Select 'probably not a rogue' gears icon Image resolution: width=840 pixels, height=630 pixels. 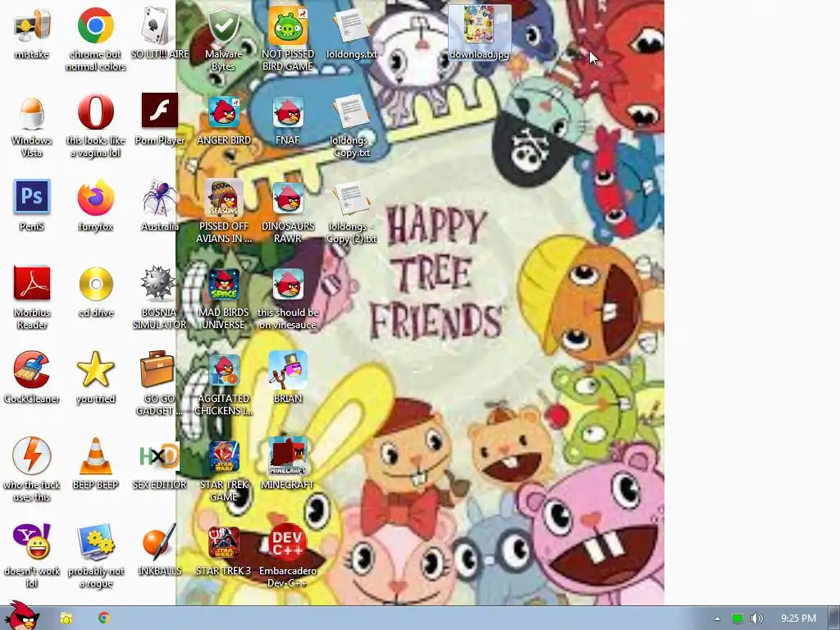click(x=95, y=541)
